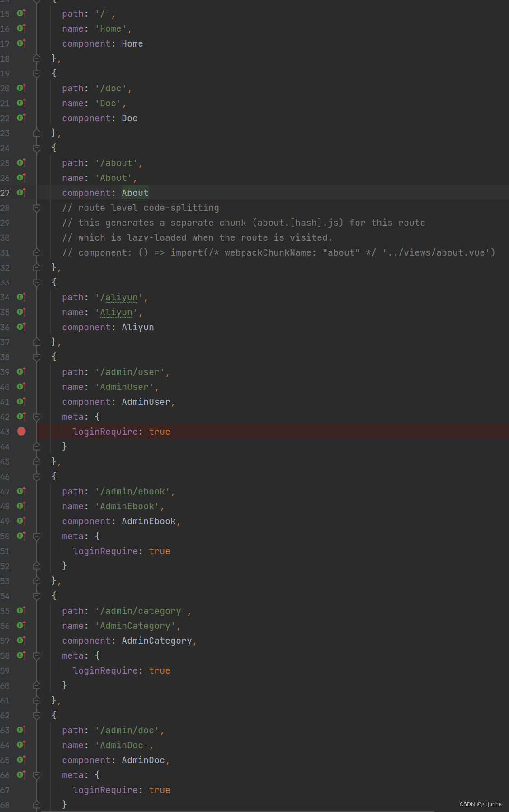Click the '/admin/ebook' path string
509x812 pixels.
[132, 492]
